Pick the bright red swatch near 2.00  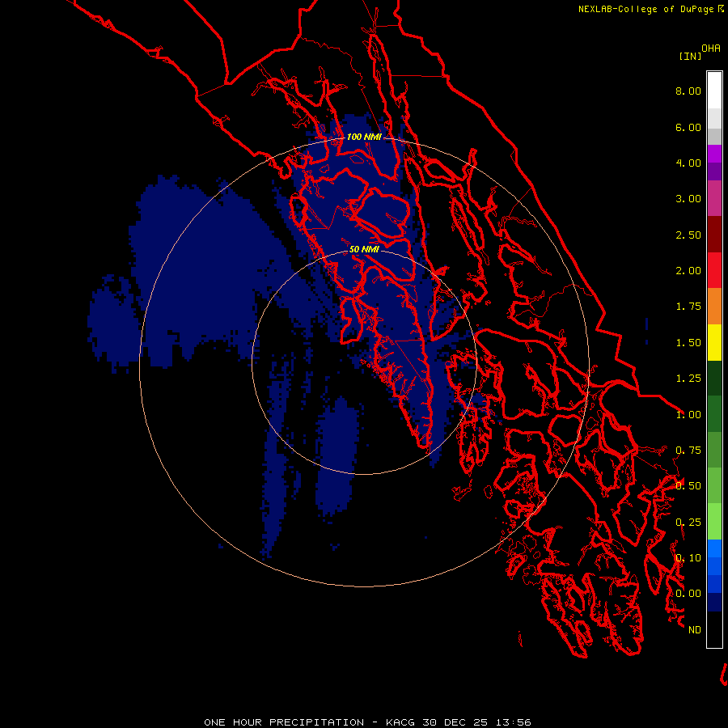click(x=714, y=270)
